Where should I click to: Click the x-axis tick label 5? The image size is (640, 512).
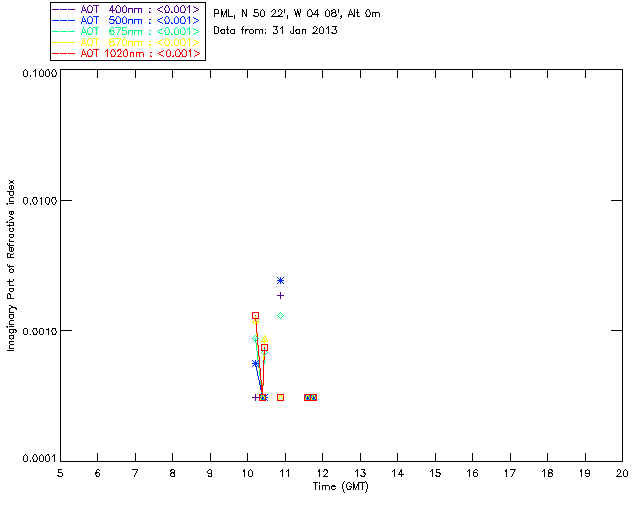(x=60, y=473)
